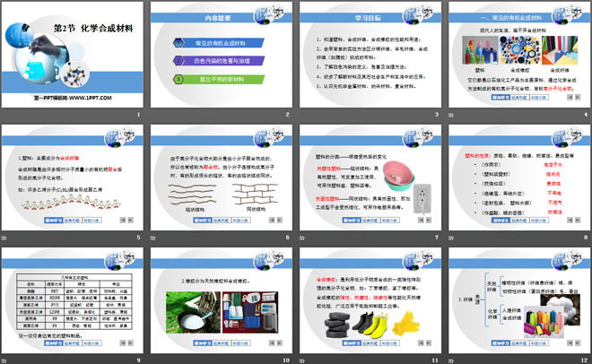Click slide number 7 label
The height and width of the screenshot is (364, 592).
(x=437, y=238)
